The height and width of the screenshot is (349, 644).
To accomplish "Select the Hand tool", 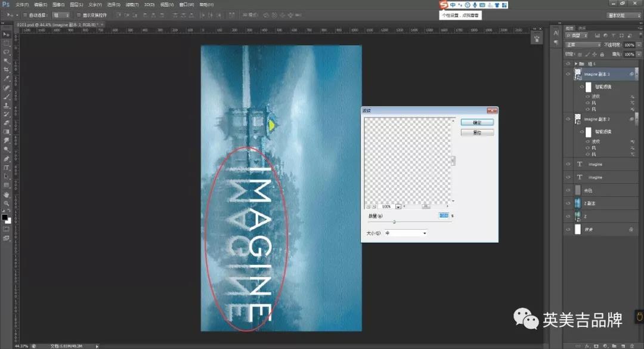I will point(6,194).
